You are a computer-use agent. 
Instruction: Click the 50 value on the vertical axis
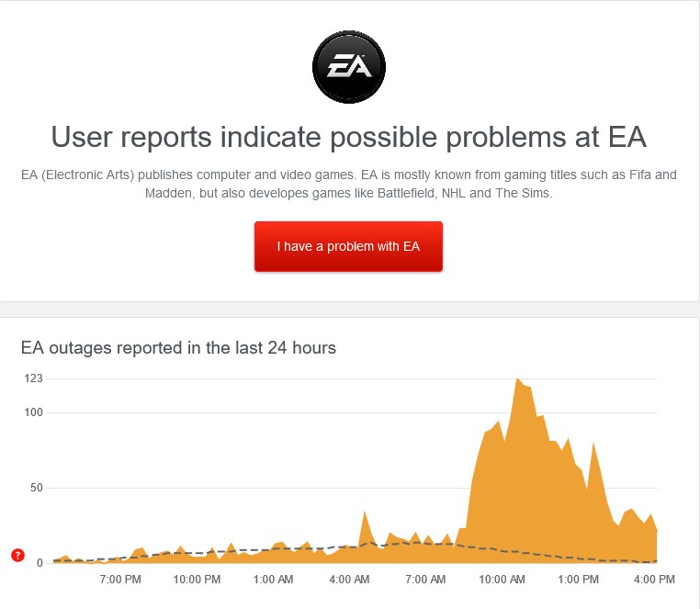point(37,488)
